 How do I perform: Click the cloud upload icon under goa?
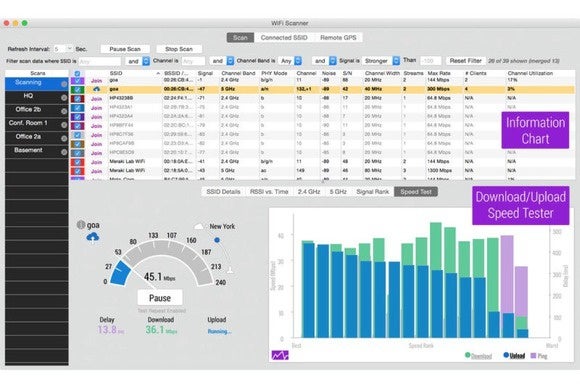[92, 237]
